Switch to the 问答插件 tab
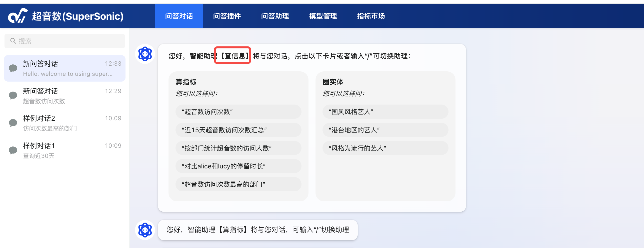 [226, 16]
